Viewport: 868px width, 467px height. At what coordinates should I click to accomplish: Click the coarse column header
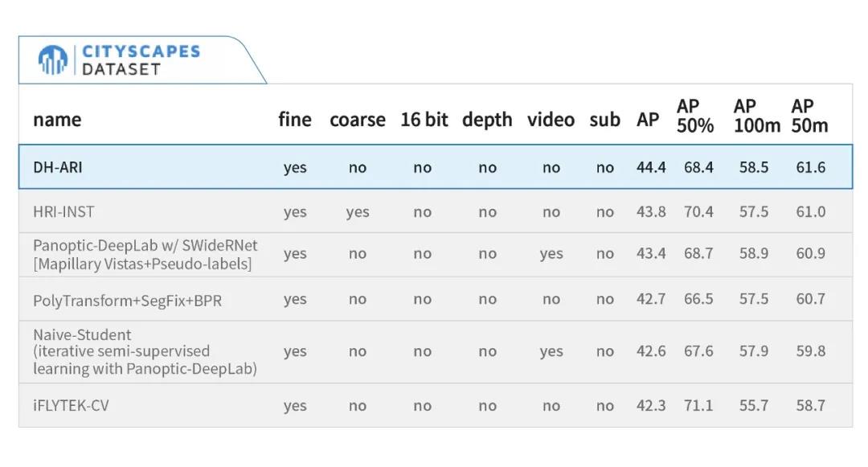click(358, 120)
